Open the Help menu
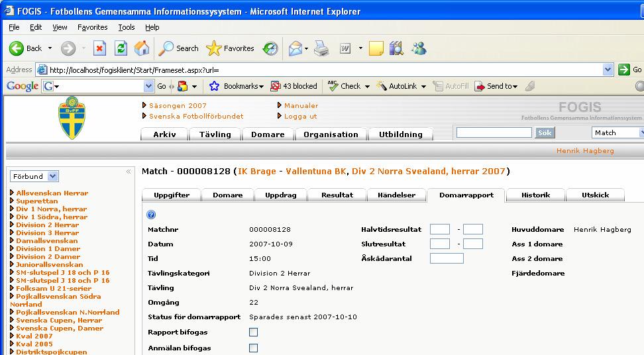This screenshot has height=355, width=644. pyautogui.click(x=152, y=27)
